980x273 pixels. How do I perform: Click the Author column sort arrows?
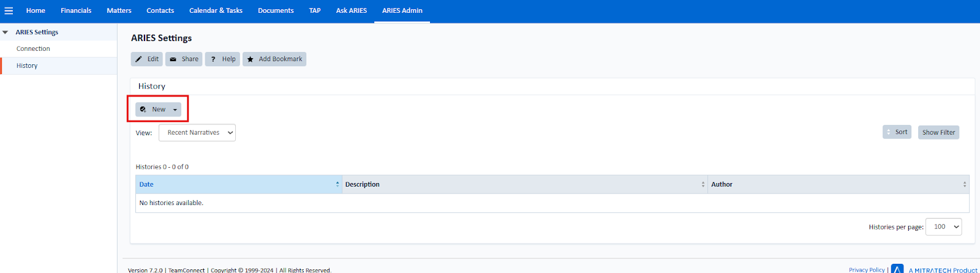(965, 184)
